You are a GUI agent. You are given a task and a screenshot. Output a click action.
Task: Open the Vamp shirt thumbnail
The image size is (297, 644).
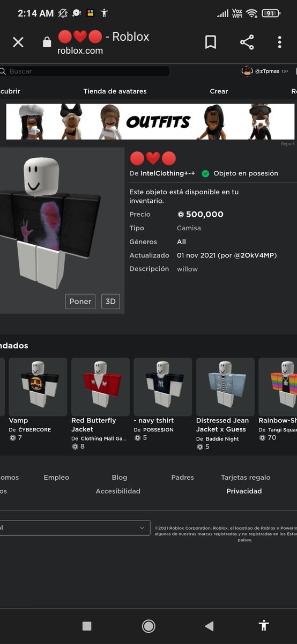click(38, 387)
